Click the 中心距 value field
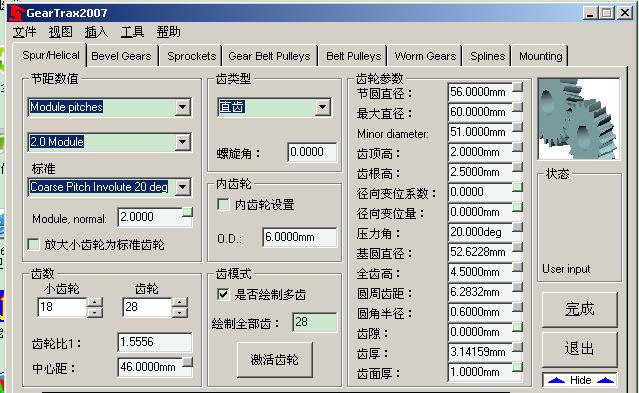This screenshot has width=639, height=393. 150,367
